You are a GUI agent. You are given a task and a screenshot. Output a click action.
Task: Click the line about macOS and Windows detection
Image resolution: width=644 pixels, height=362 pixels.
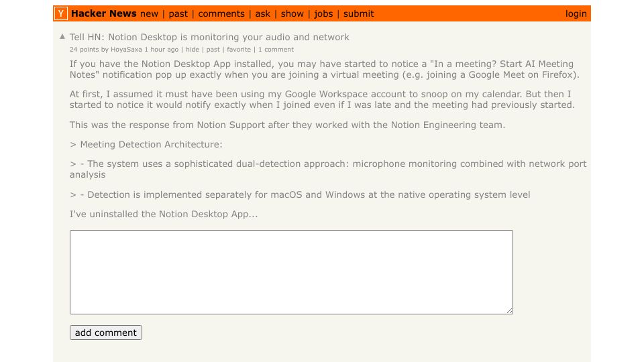click(299, 194)
